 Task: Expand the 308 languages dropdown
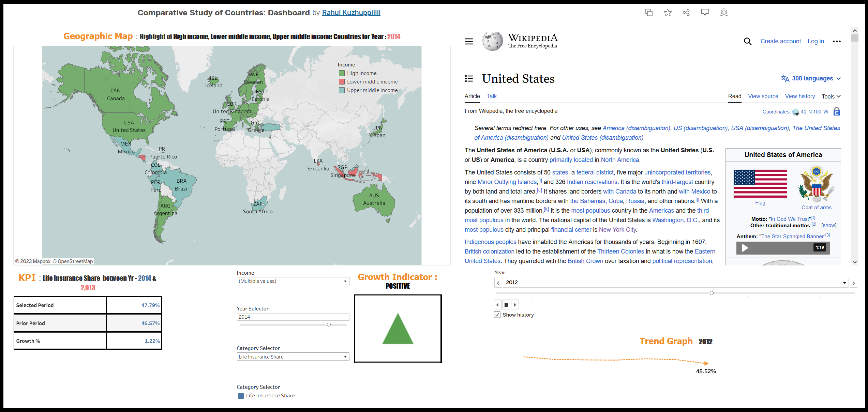811,78
